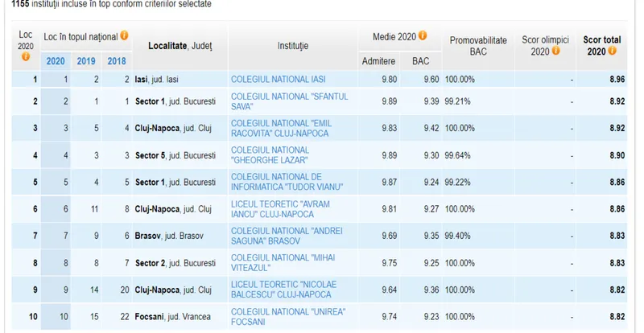Viewport: 644px width, 333px height.
Task: Click info icon under Loc 2020 header
Action: tap(25, 56)
